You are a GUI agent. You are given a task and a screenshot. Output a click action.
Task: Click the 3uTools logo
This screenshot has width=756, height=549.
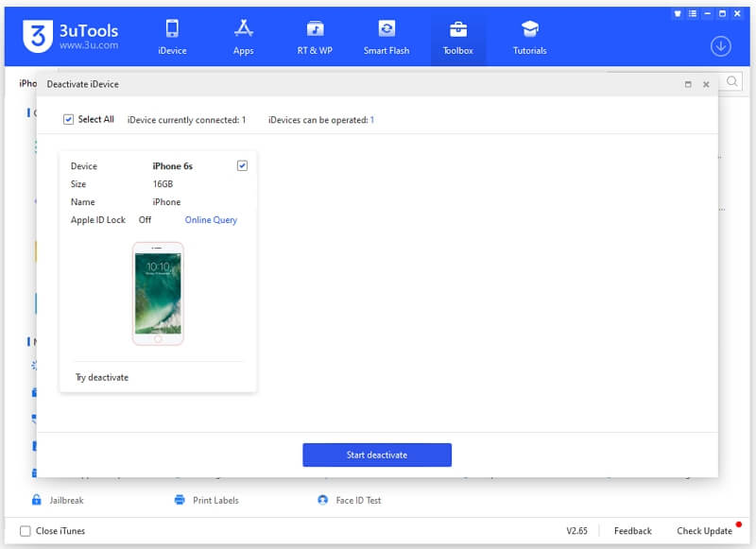click(x=70, y=36)
